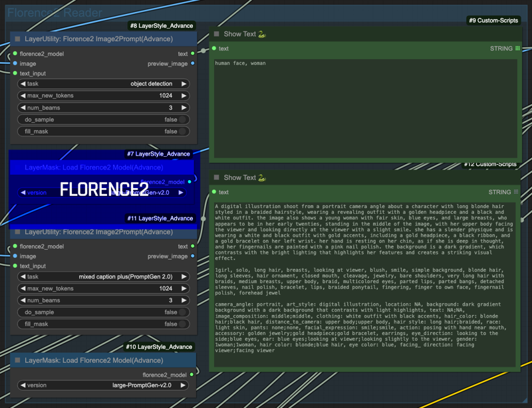Open the task combo showing mixed caption plus(PromptGen 2.0)
Viewport: 532px width, 408px height.
click(103, 276)
